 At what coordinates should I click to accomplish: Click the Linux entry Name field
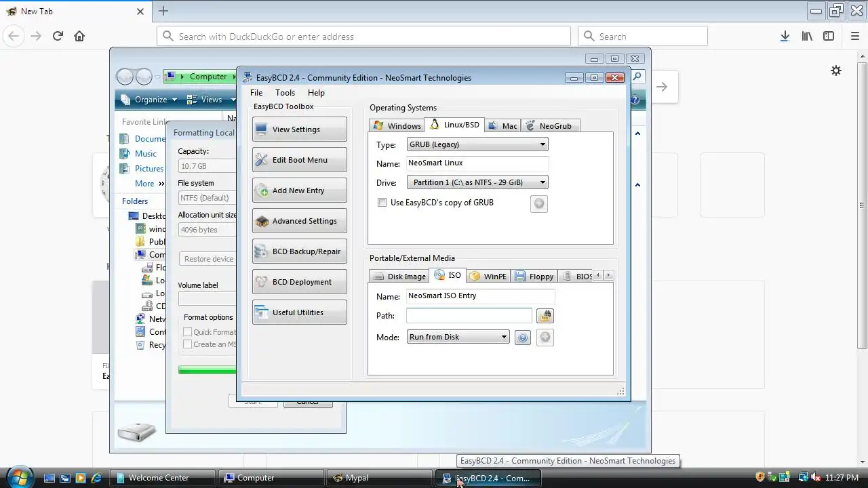pyautogui.click(x=477, y=163)
